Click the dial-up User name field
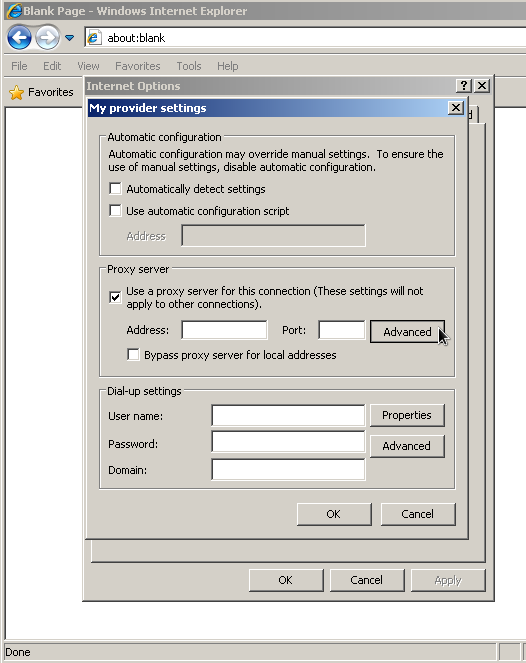The width and height of the screenshot is (526, 663). 288,416
